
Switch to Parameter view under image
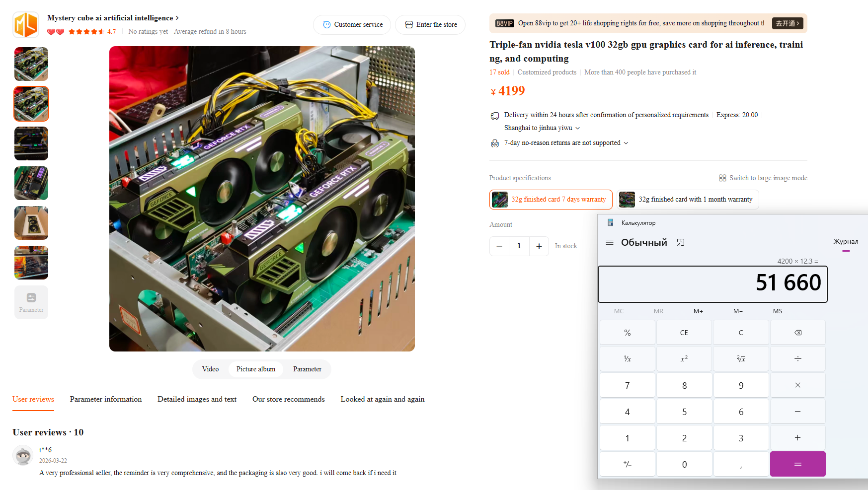[x=307, y=369]
